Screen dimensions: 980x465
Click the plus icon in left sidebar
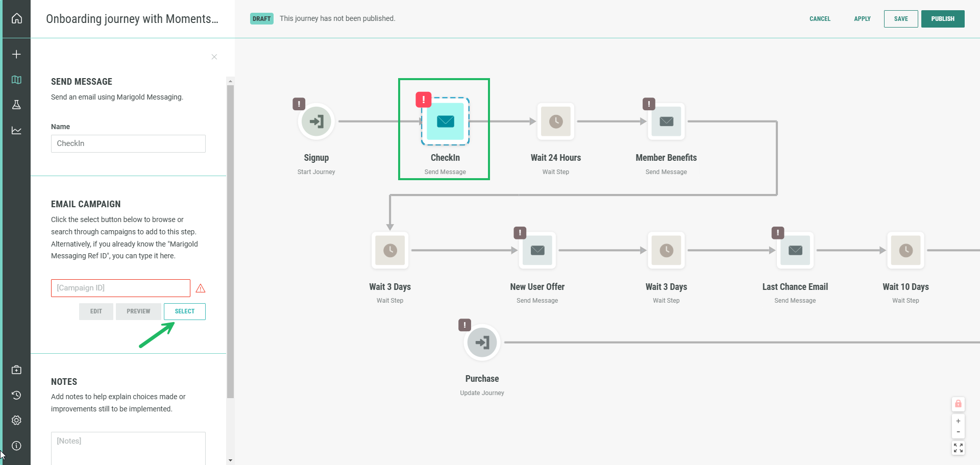(16, 54)
